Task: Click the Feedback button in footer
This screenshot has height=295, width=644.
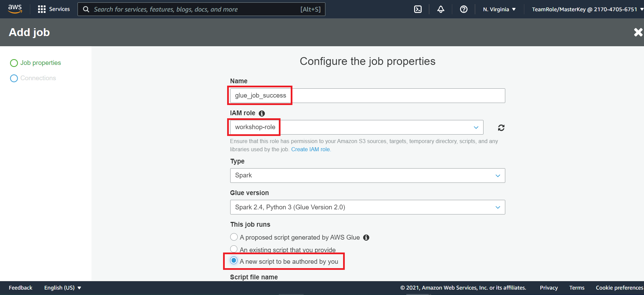Action: pyautogui.click(x=20, y=288)
